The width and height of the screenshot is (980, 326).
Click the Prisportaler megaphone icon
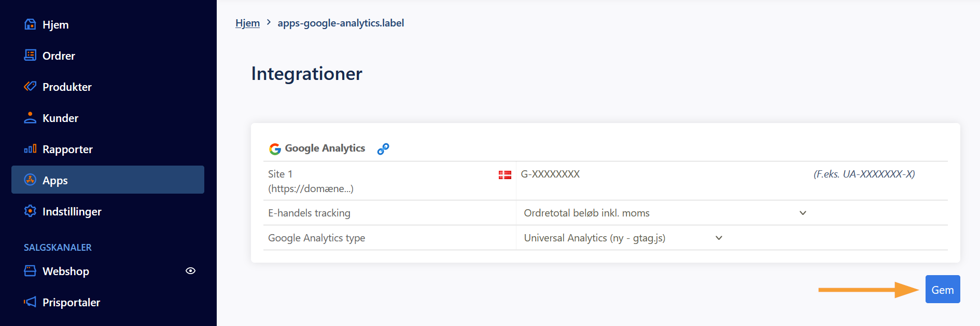point(30,302)
